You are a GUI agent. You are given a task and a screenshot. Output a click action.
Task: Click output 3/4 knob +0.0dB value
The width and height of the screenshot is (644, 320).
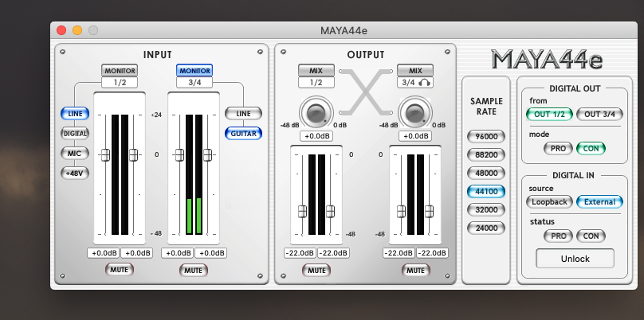click(x=414, y=136)
